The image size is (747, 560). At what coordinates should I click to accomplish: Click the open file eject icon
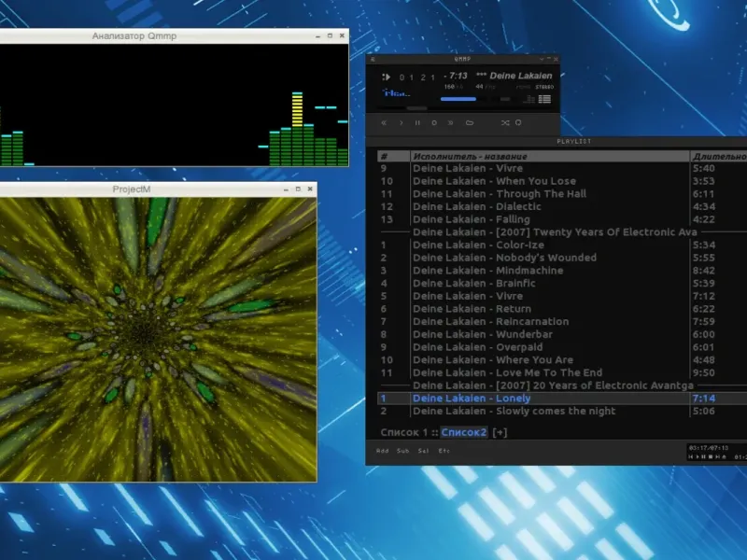(x=470, y=122)
